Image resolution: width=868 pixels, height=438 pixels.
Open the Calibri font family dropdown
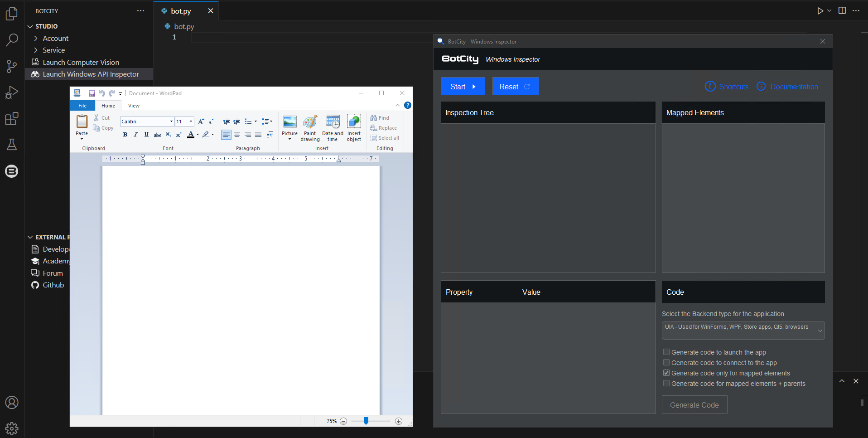(x=171, y=122)
